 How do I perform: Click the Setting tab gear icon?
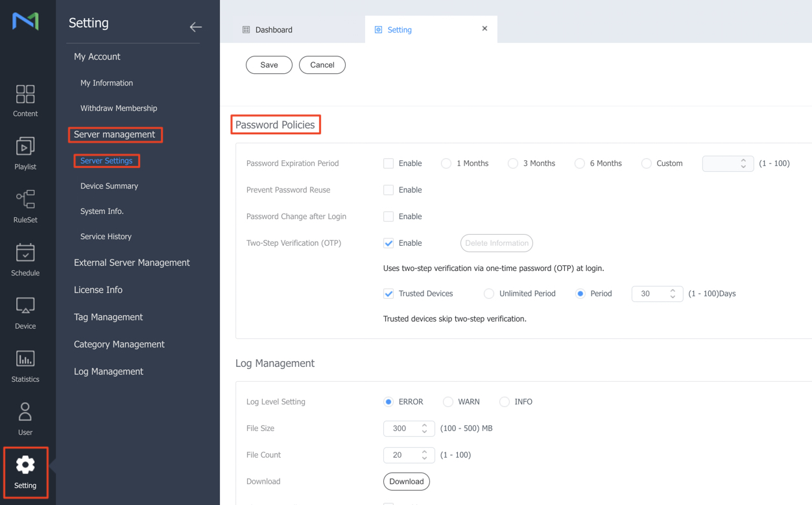tap(379, 30)
